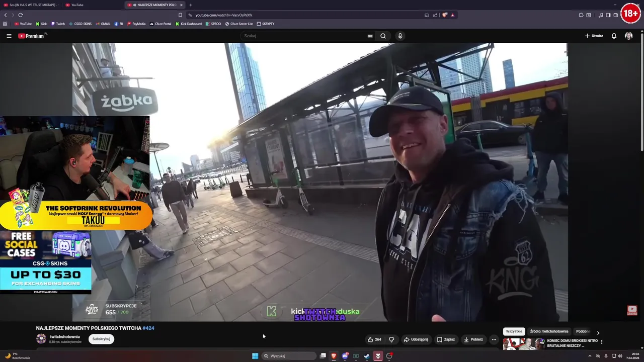The image size is (644, 362).
Task: Open the twitchshotownia channel name link
Action: [65, 336]
